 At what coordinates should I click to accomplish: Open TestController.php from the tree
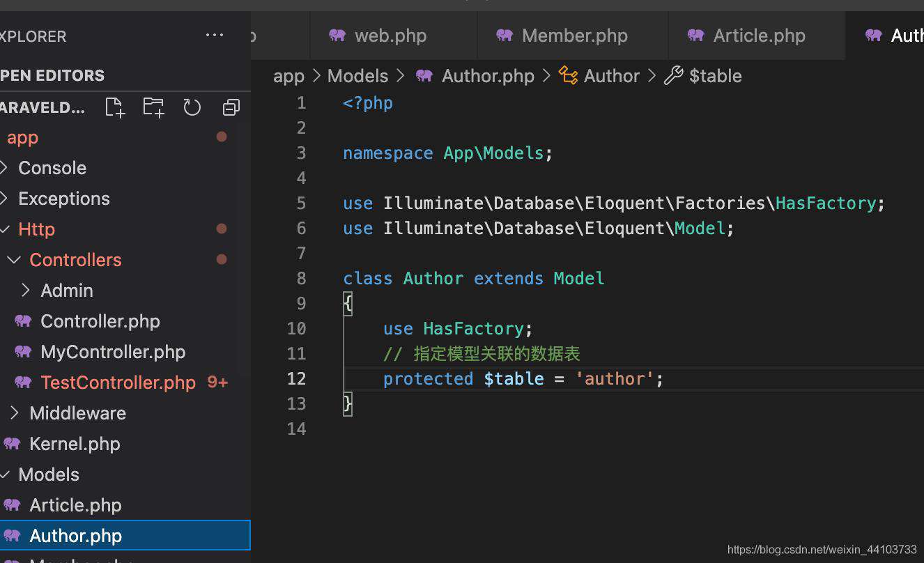[118, 383]
